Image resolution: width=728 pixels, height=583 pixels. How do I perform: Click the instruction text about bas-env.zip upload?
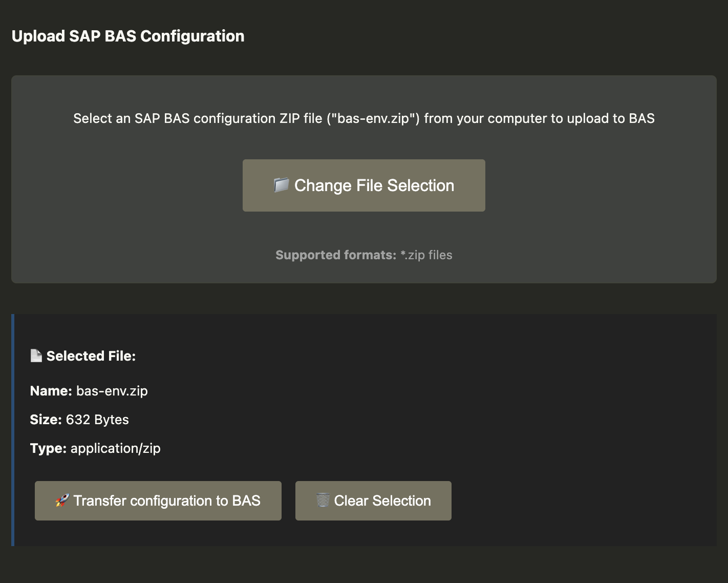tap(363, 118)
